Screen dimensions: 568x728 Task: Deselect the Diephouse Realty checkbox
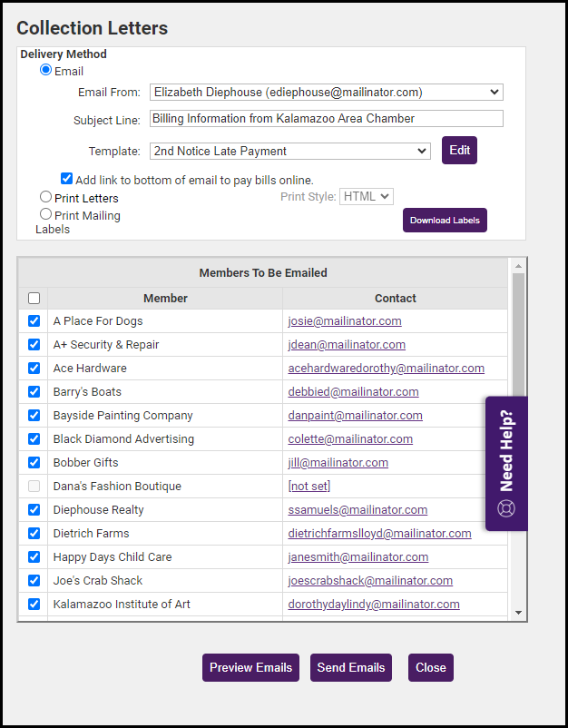[34, 510]
